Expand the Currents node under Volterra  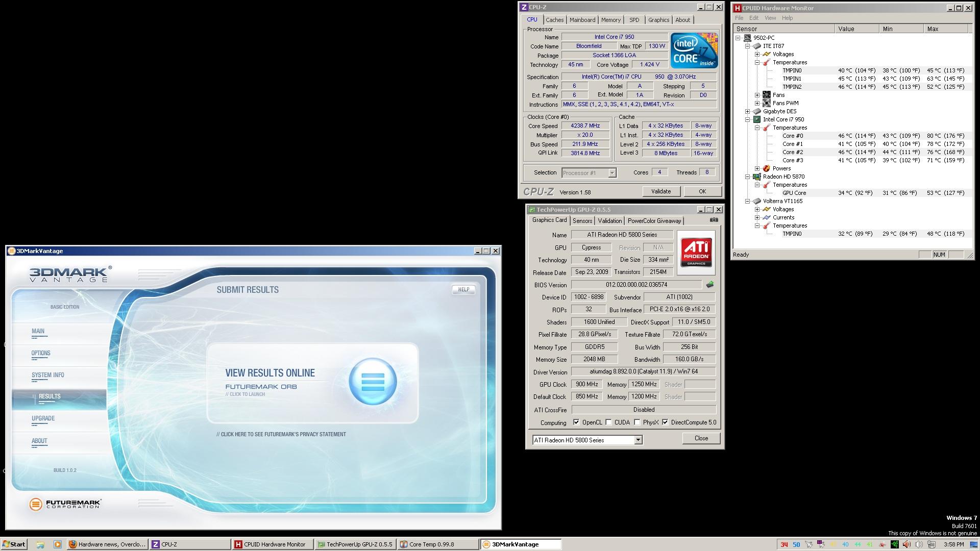pyautogui.click(x=757, y=217)
